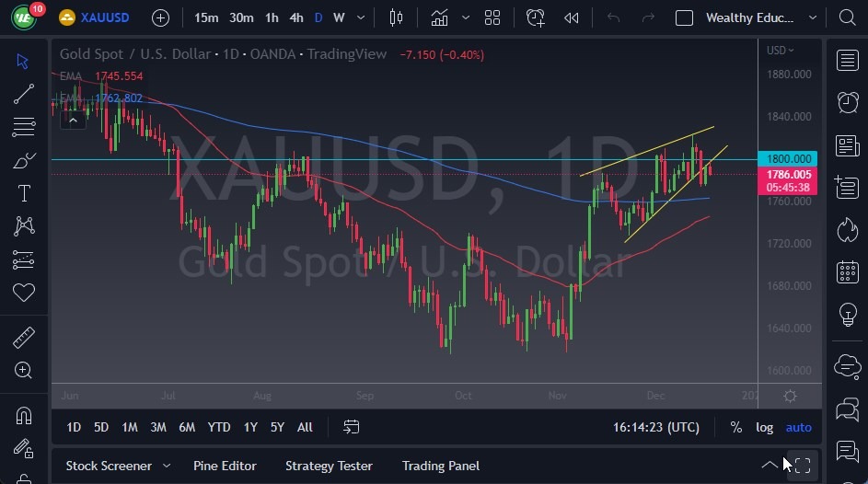Open the ideas light bulb panel

point(847,314)
